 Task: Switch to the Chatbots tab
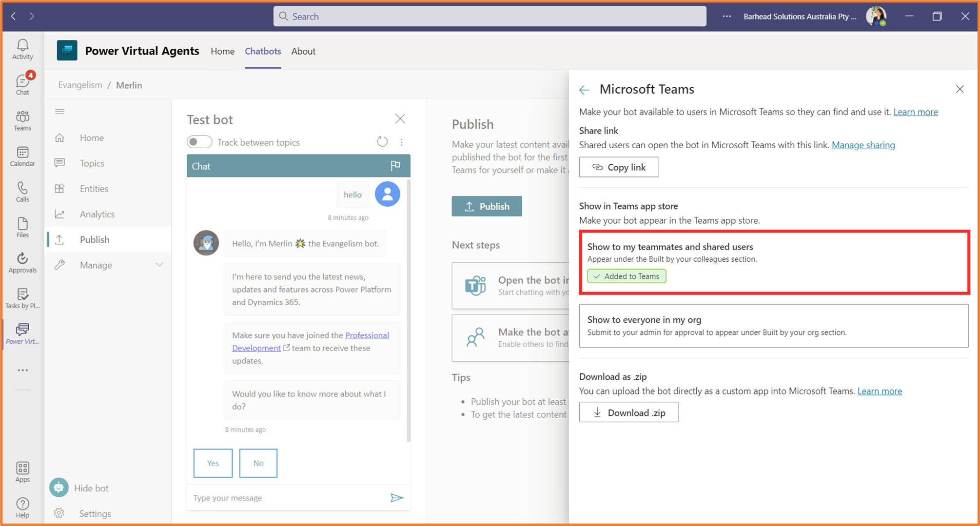pyautogui.click(x=263, y=51)
